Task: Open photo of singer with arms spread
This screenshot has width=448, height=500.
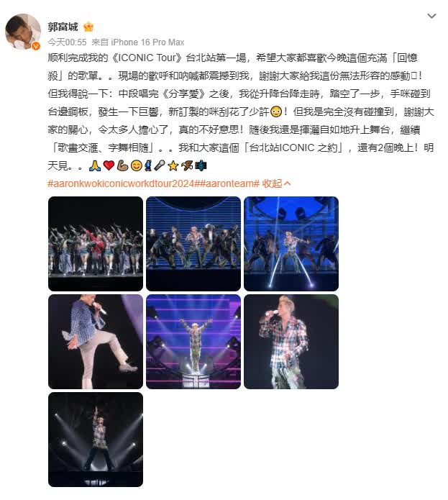Action: (x=193, y=342)
